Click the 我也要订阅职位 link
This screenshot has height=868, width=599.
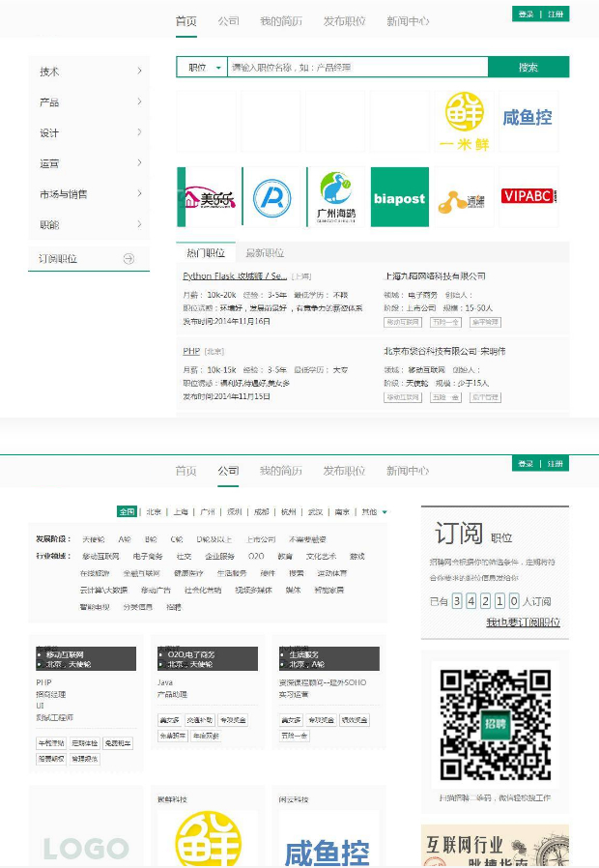(x=522, y=622)
